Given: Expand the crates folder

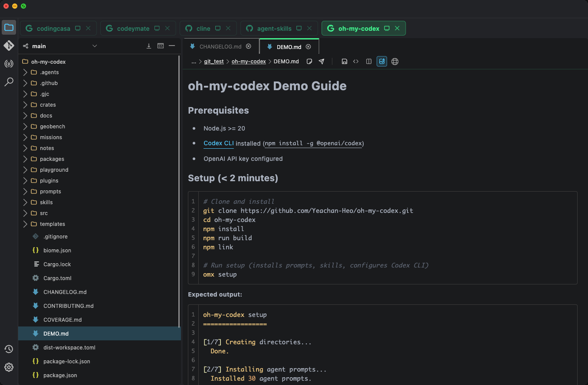Looking at the screenshot, I should pyautogui.click(x=25, y=105).
